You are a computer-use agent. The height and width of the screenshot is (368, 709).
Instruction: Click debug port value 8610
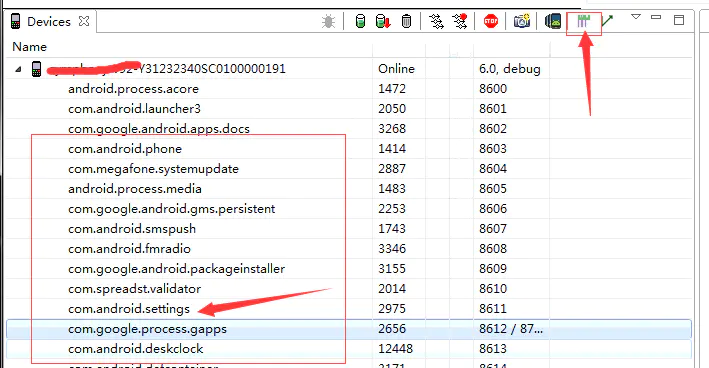click(493, 288)
